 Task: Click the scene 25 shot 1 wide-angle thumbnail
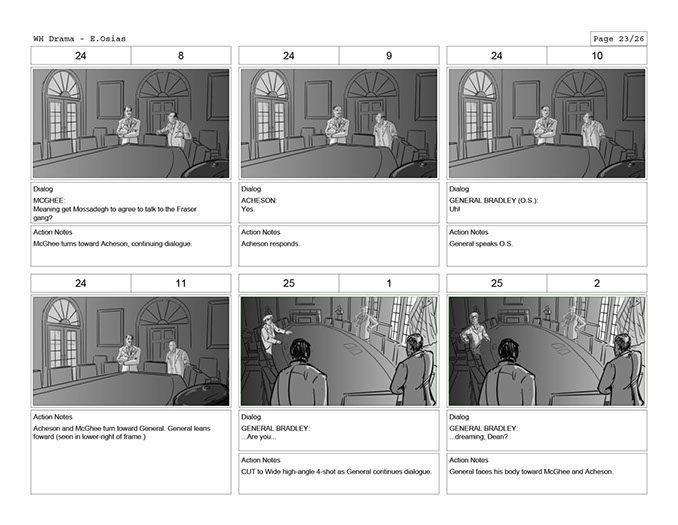(339, 351)
